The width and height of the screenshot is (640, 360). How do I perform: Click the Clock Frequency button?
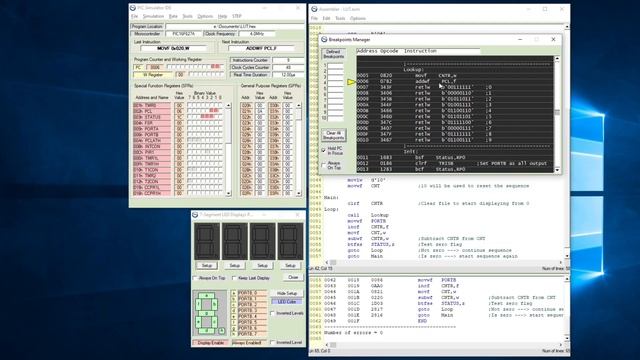pos(220,34)
